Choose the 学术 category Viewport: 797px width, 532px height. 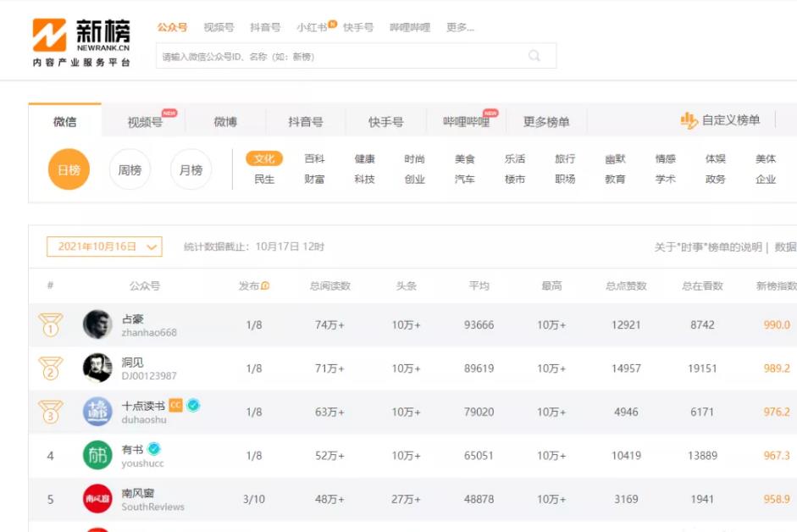pos(666,179)
